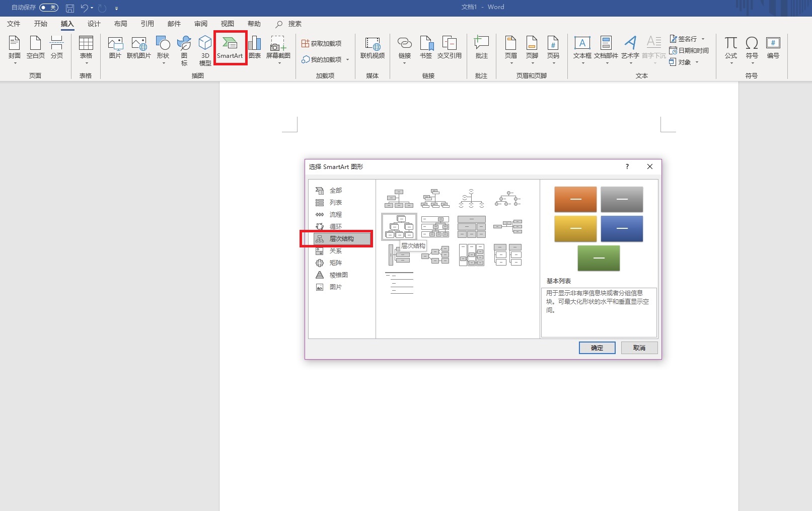Open the shapes (形状) gallery
The width and height of the screenshot is (812, 511).
163,50
